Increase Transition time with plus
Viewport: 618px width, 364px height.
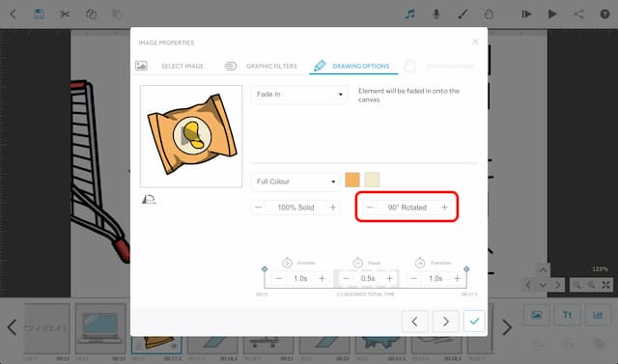coord(457,278)
